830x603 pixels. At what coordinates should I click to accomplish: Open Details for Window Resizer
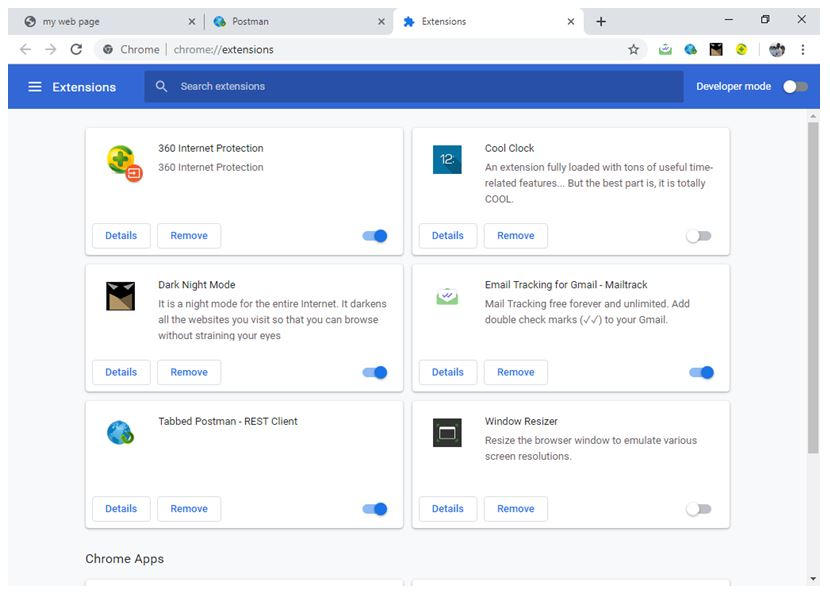click(448, 509)
